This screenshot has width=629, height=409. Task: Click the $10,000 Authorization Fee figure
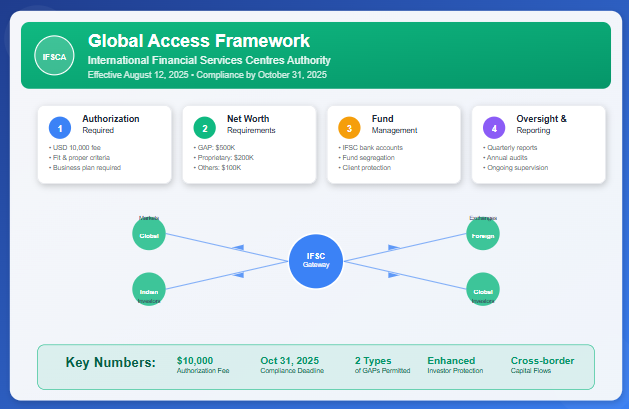(203, 365)
